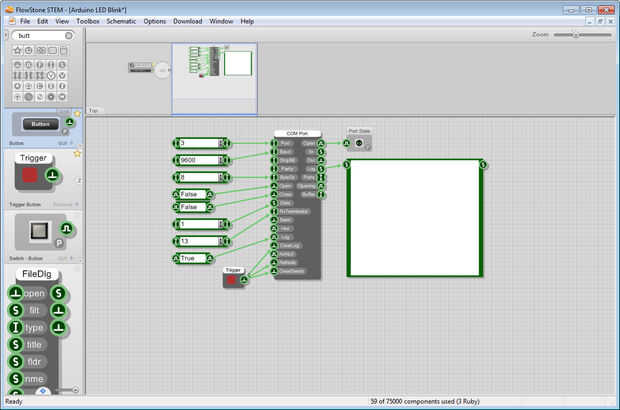Select the Switch Button component in toolbox
The width and height of the screenshot is (620, 410).
coord(43,236)
